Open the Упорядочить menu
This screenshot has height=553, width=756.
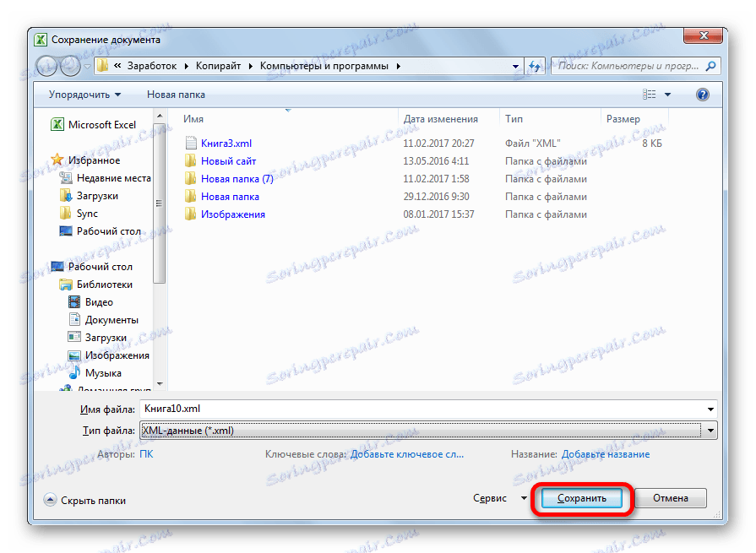point(84,95)
